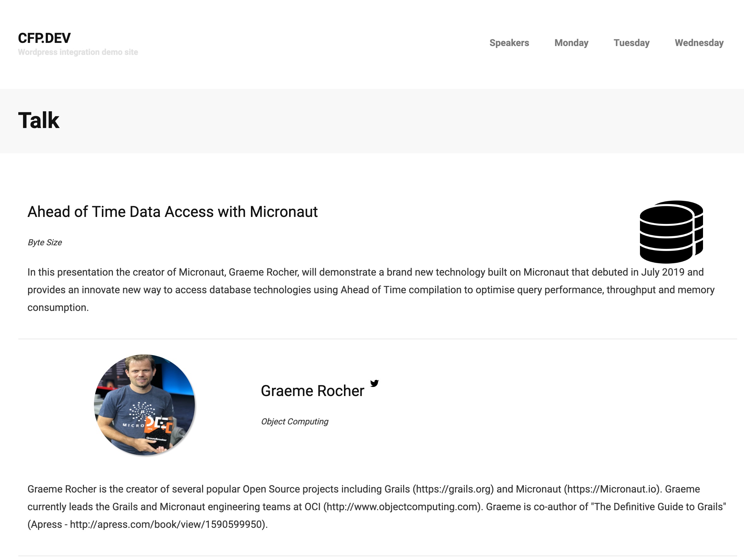This screenshot has width=744, height=560.
Task: Click the Object Computing company label
Action: point(295,422)
